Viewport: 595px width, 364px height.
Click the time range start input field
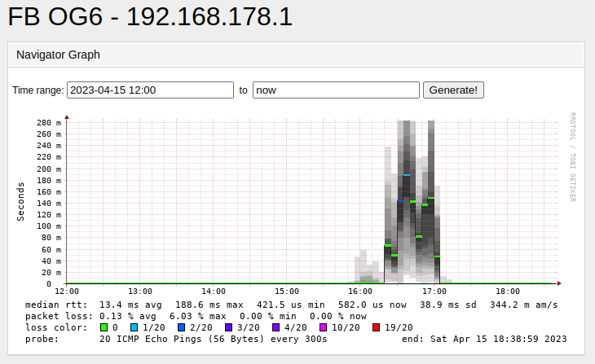(150, 90)
